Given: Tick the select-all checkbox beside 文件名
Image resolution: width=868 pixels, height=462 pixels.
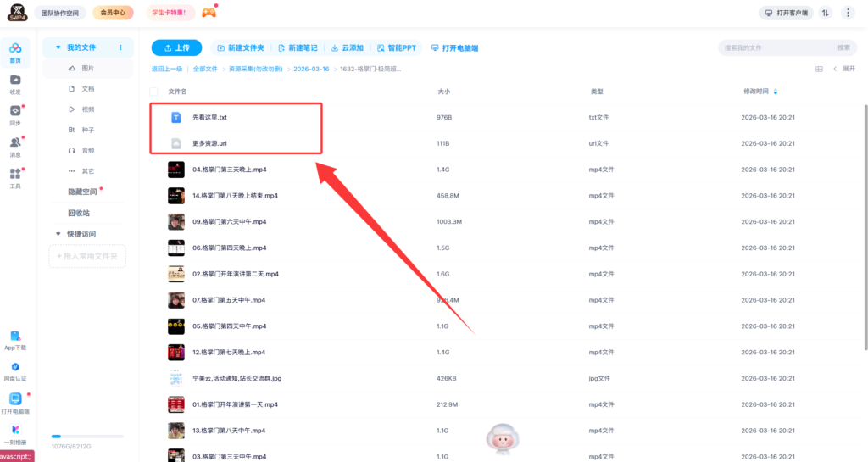Looking at the screenshot, I should (154, 92).
